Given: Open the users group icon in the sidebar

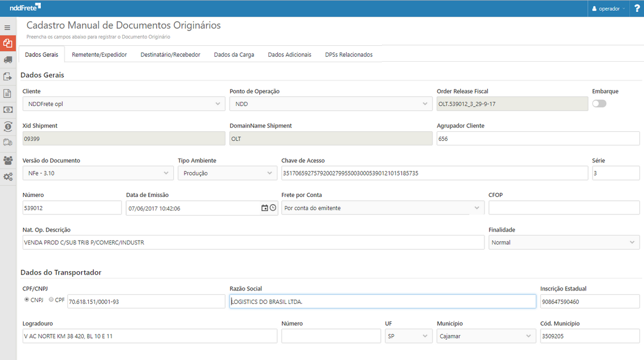Looking at the screenshot, I should pyautogui.click(x=8, y=161).
